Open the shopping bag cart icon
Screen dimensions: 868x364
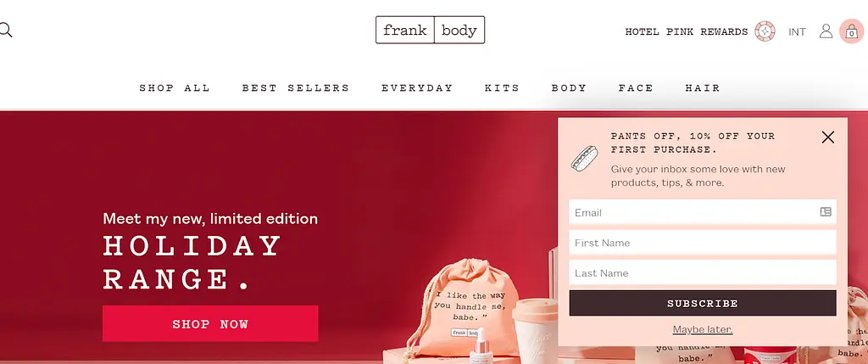click(x=851, y=31)
